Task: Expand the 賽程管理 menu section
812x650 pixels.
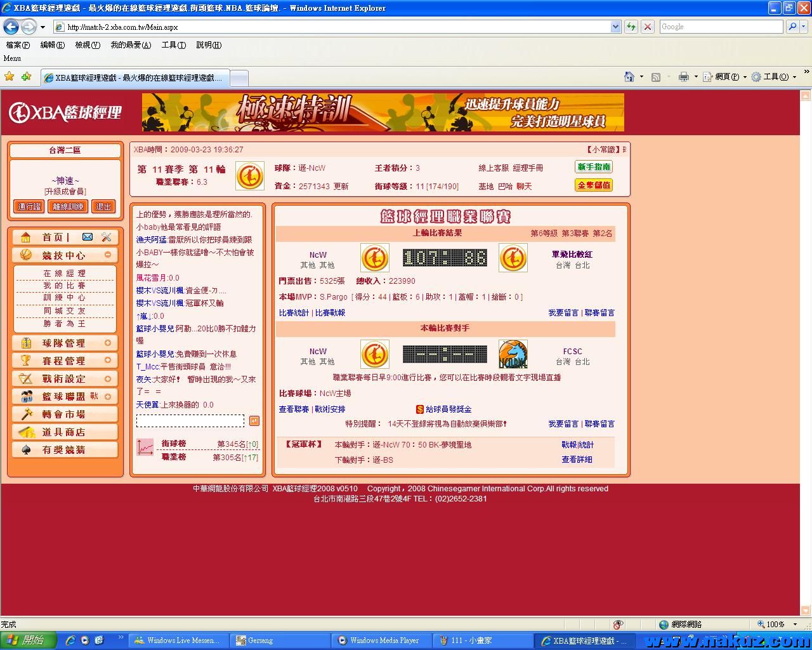Action: click(108, 361)
